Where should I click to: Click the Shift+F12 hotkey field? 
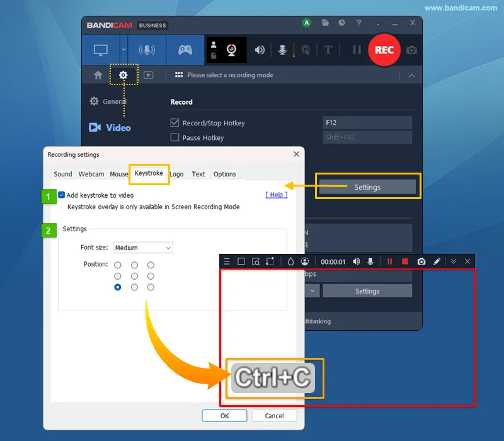pyautogui.click(x=367, y=137)
